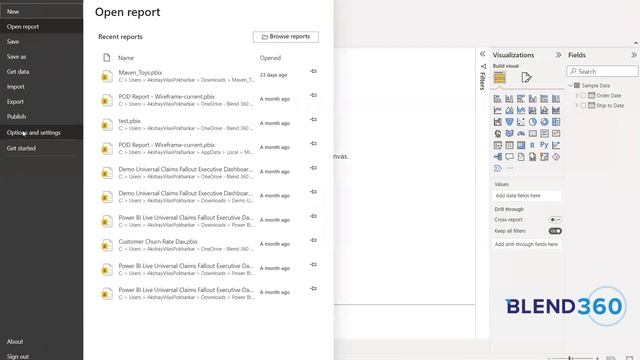Select the Python visual
The height and width of the screenshot is (360, 640).
(544, 145)
